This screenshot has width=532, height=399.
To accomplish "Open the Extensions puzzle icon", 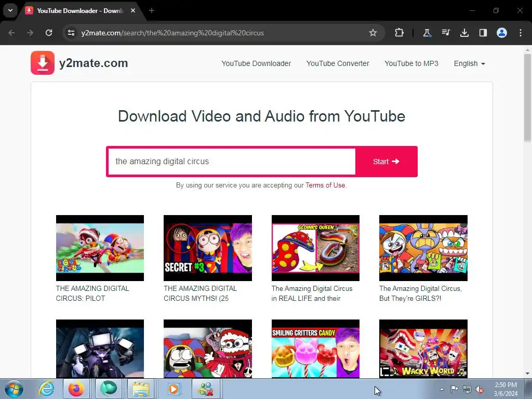I will pyautogui.click(x=400, y=33).
